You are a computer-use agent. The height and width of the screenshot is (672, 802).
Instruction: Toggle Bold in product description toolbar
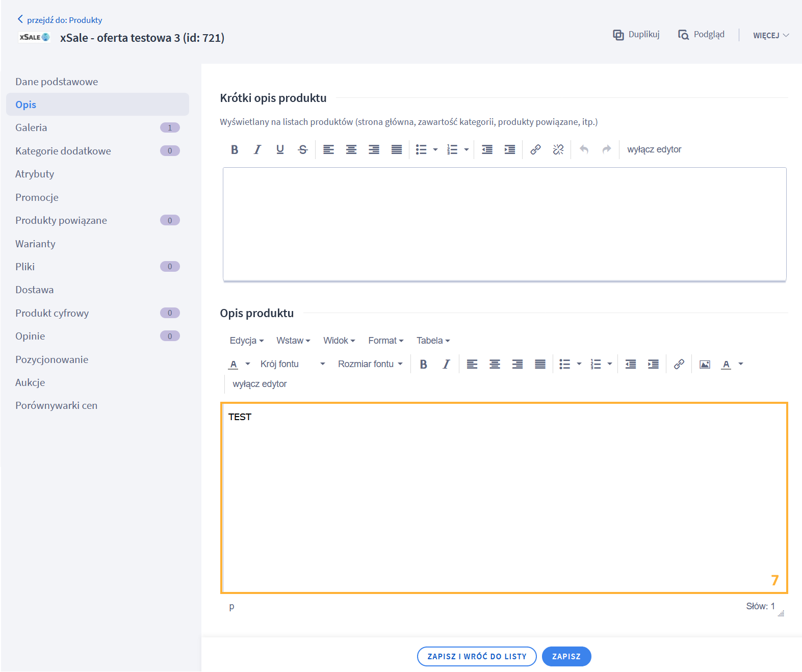423,364
